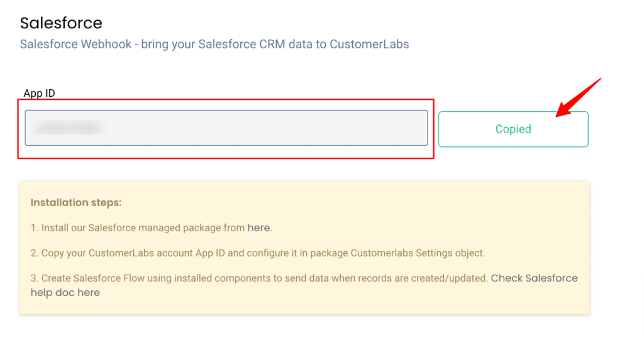
Task: Click step 2 'Copy your CustomerLabs account App ID' text
Action: (258, 253)
